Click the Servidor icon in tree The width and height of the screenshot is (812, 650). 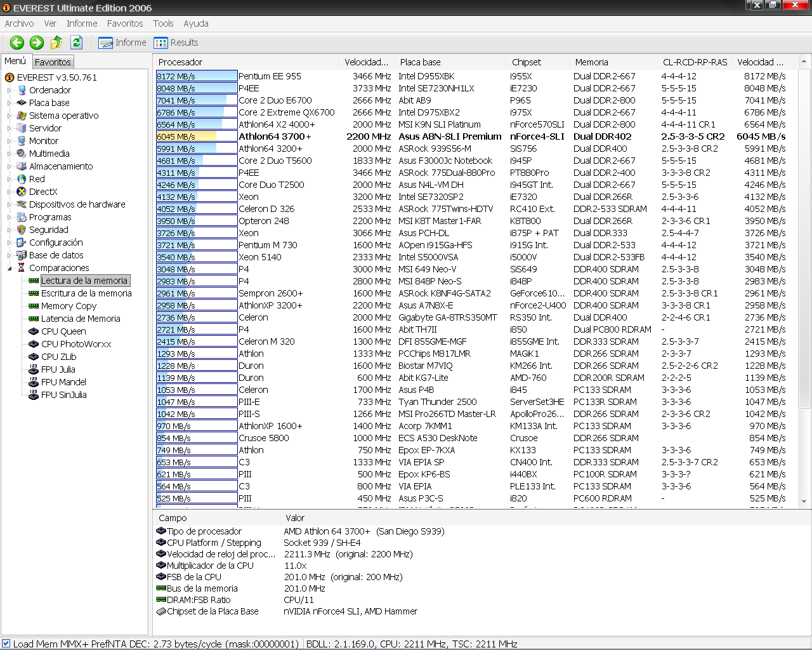pos(22,128)
